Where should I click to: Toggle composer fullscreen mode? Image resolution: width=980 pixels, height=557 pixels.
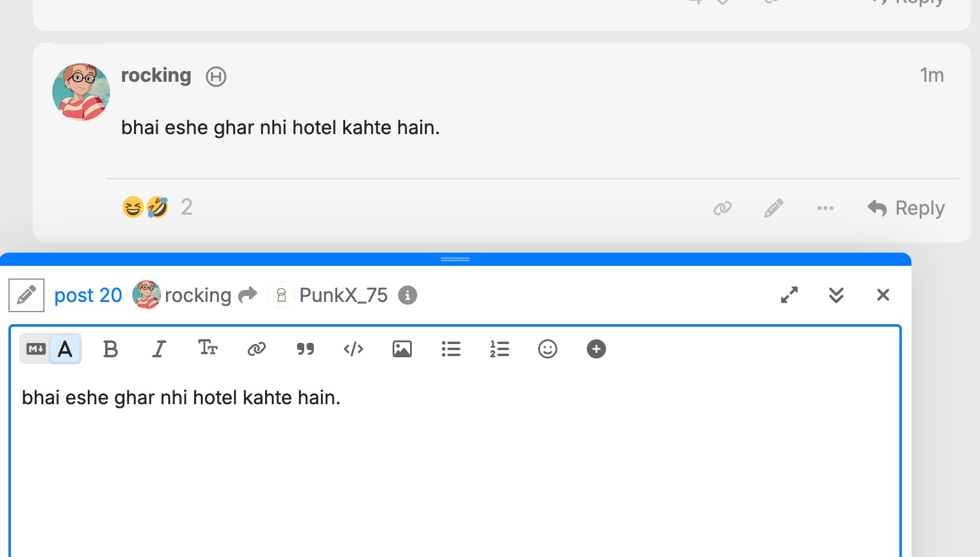789,295
